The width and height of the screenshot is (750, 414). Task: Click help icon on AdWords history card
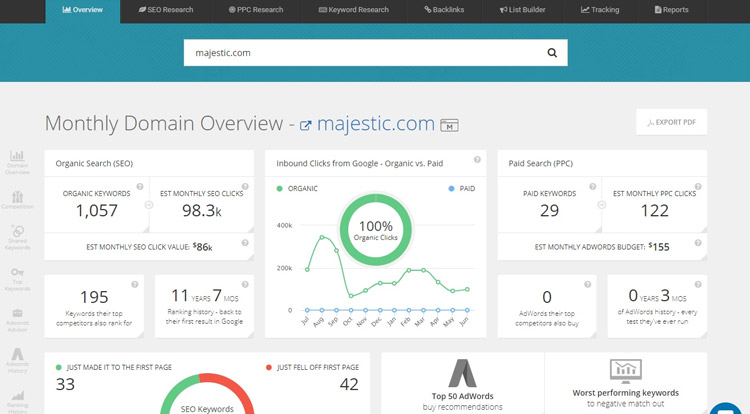click(x=698, y=284)
